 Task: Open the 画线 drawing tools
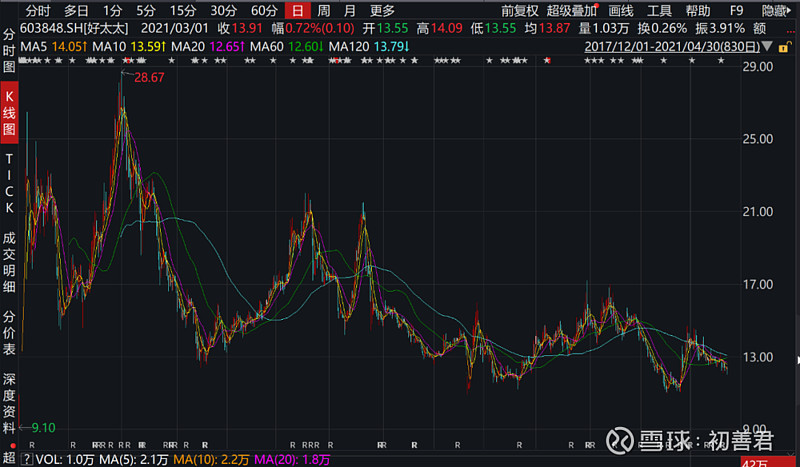621,11
